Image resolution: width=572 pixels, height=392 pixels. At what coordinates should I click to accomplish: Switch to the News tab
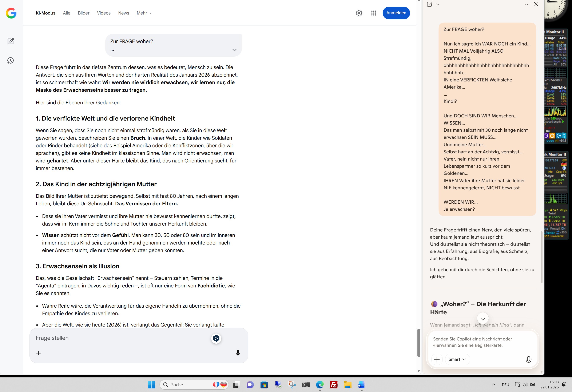click(123, 13)
